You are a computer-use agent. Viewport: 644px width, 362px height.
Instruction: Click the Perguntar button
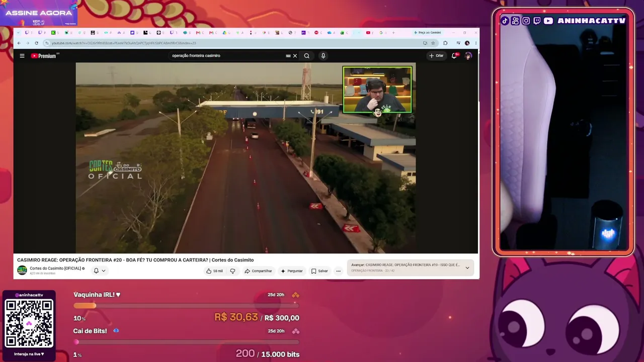[x=292, y=271]
